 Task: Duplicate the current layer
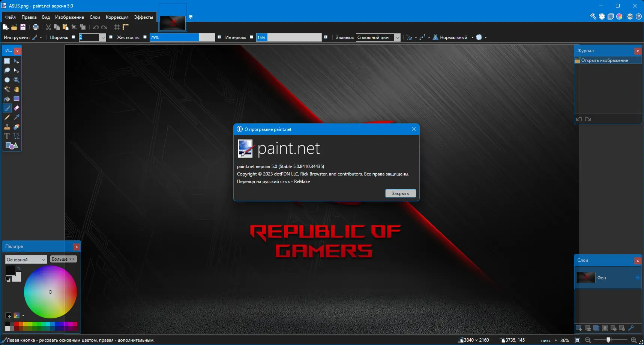point(596,328)
